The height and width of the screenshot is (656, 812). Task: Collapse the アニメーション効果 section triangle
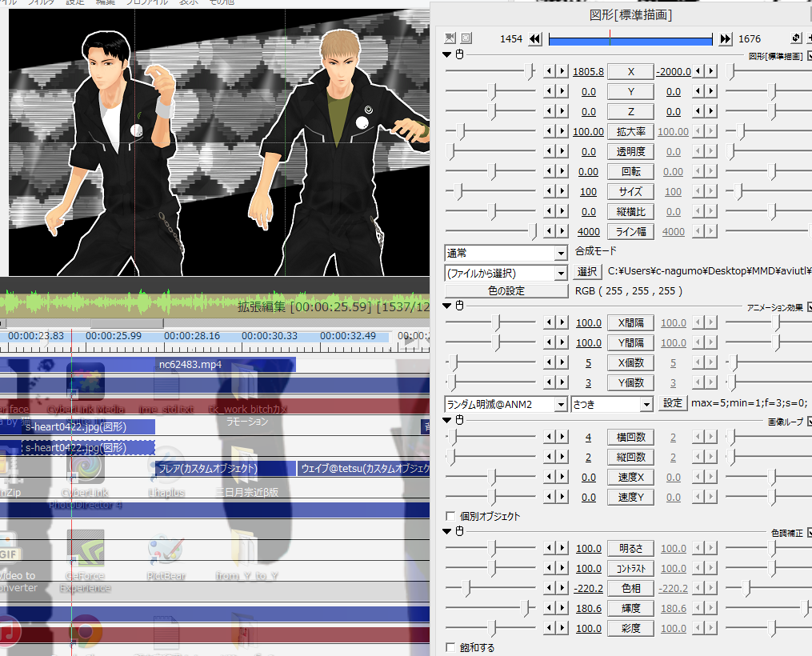click(x=447, y=306)
